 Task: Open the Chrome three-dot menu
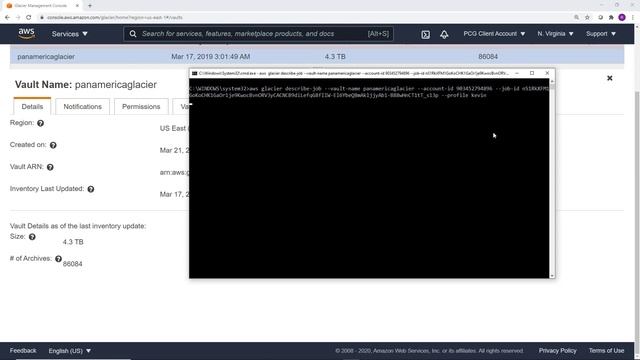633,18
